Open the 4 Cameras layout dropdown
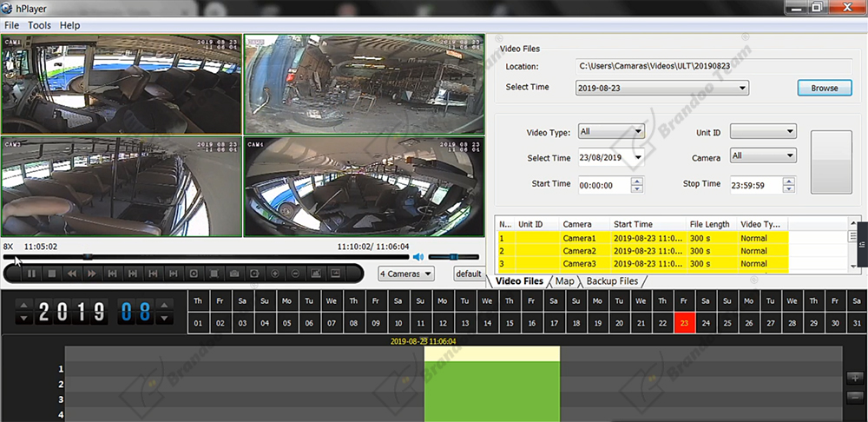The height and width of the screenshot is (422, 868). pos(406,274)
